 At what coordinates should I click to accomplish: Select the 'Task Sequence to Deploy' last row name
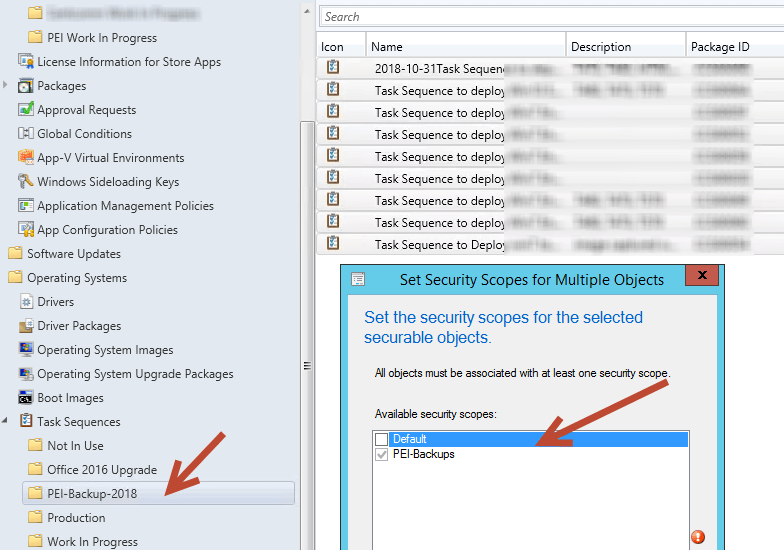(x=440, y=244)
